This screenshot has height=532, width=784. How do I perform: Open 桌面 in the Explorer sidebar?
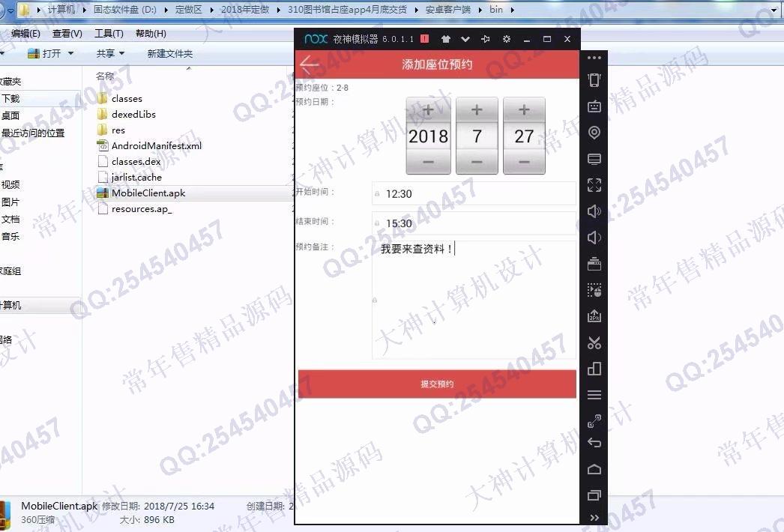click(x=10, y=115)
